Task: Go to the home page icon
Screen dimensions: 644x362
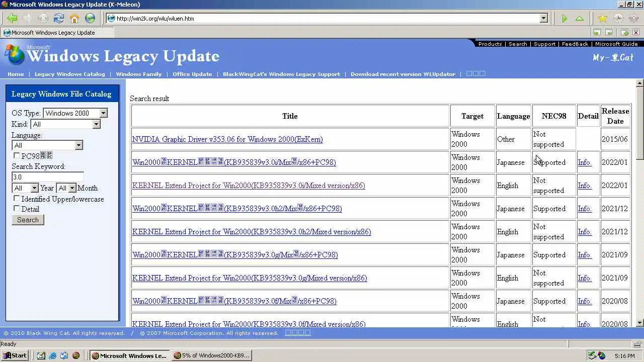Action: coord(74,18)
